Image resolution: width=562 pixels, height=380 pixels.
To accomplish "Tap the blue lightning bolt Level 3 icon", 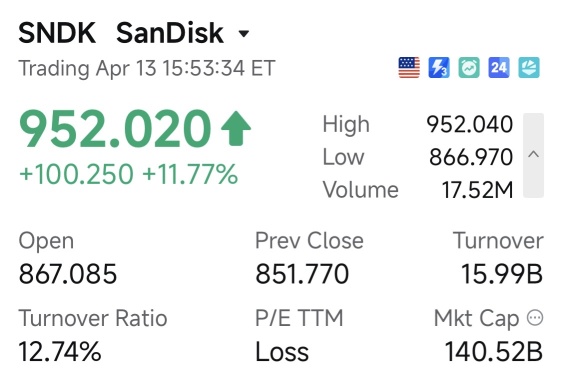I will 439,67.
